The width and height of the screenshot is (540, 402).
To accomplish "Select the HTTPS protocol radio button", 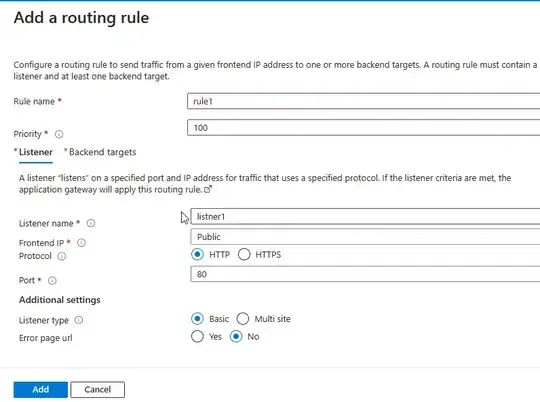I will pos(244,255).
